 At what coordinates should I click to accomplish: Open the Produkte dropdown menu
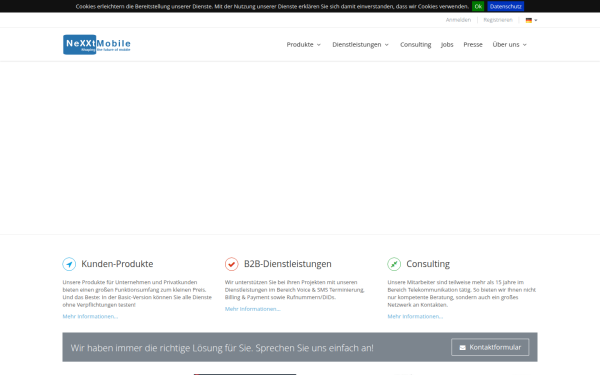click(304, 45)
